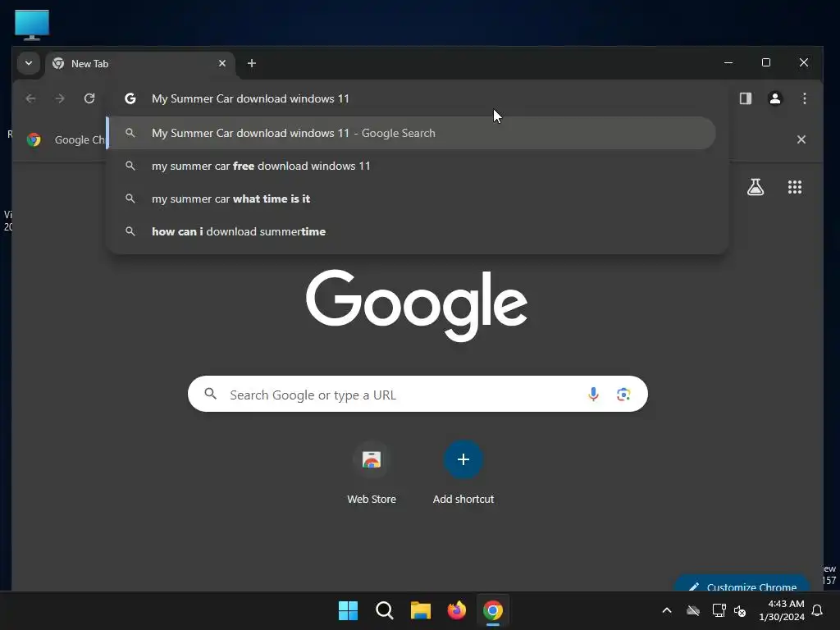This screenshot has height=630, width=840.
Task: Open Search Labs flask icon
Action: (x=756, y=187)
